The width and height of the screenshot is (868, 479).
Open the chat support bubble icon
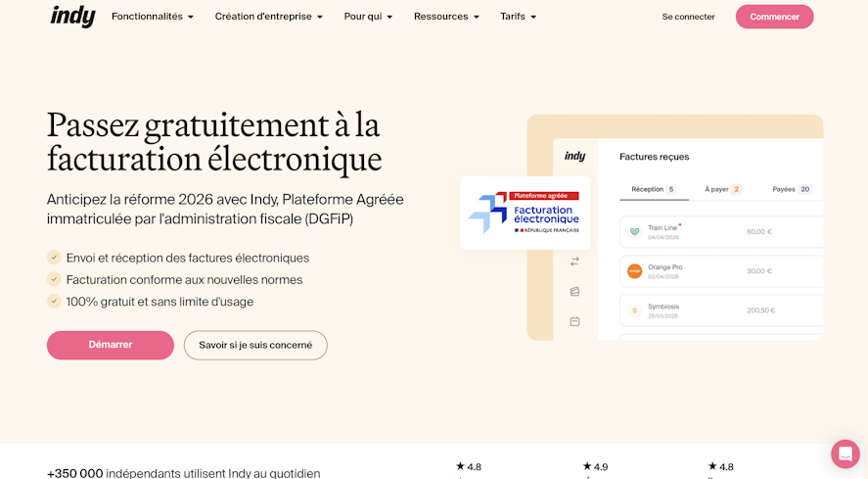point(845,455)
